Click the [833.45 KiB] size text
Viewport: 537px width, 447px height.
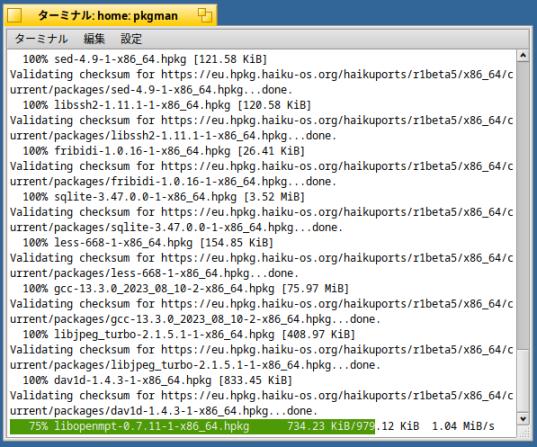[x=255, y=381]
